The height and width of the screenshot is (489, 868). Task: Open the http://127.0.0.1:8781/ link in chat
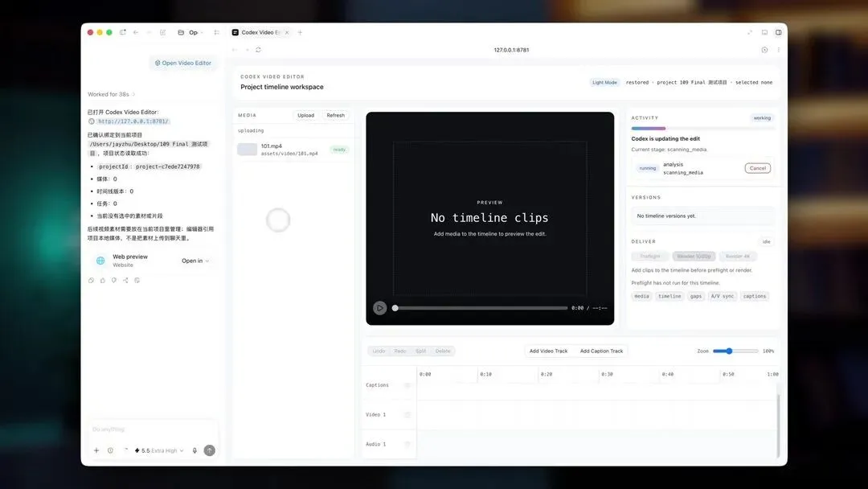point(133,121)
